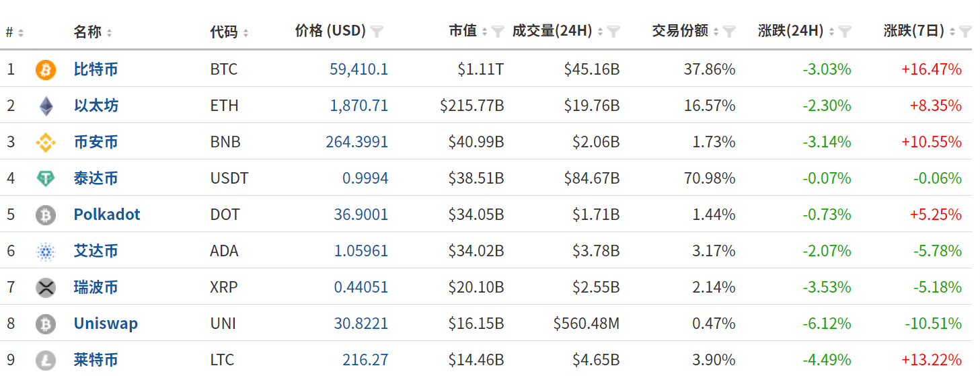Sort by the # rank column arrows
Screen dimensions: 980x376
pyautogui.click(x=21, y=32)
